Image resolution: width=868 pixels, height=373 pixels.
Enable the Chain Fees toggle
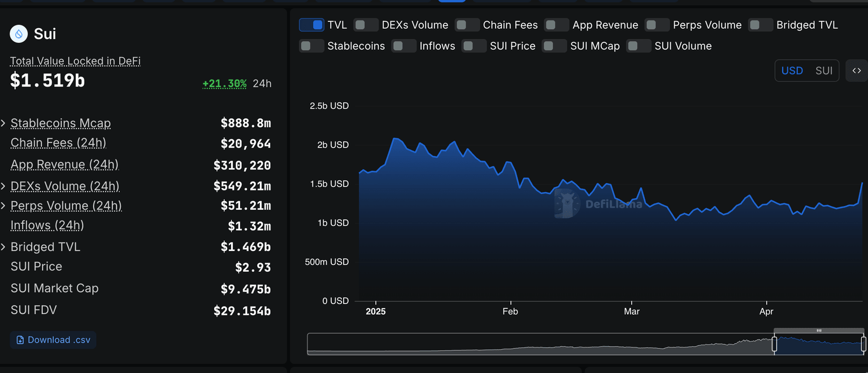[x=467, y=25]
